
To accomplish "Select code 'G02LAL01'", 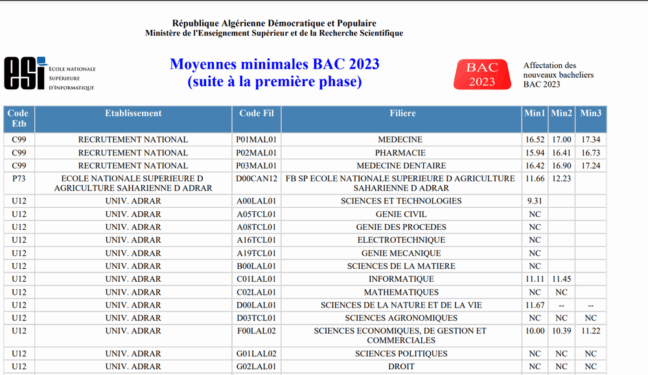I will (x=256, y=367).
